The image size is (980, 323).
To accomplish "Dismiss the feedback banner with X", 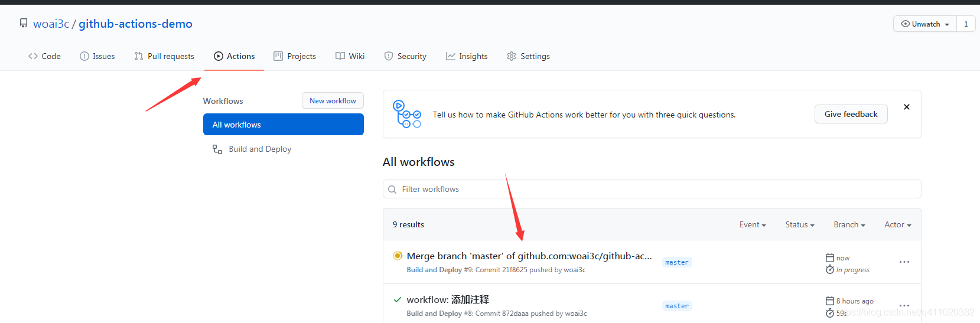I will [x=907, y=107].
